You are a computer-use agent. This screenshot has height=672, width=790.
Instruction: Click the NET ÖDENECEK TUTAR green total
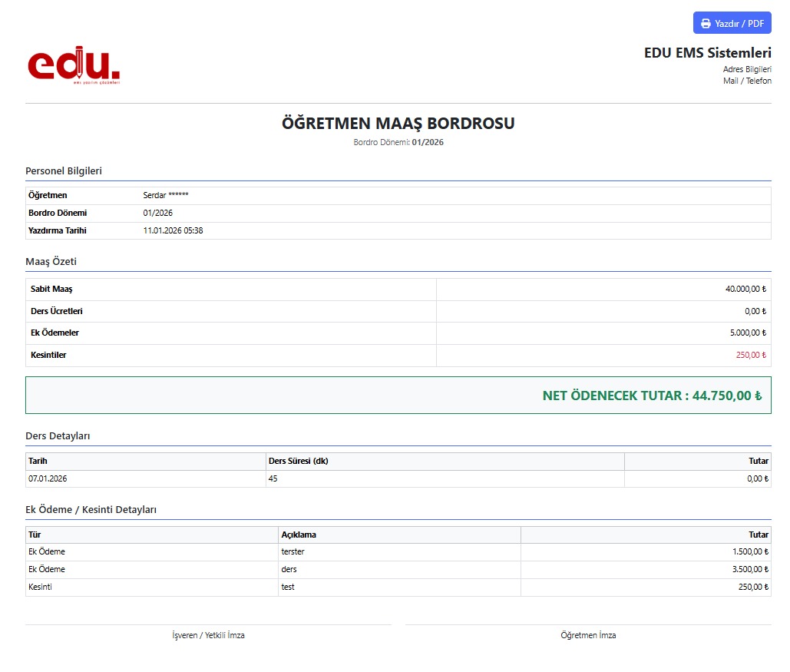pos(651,396)
